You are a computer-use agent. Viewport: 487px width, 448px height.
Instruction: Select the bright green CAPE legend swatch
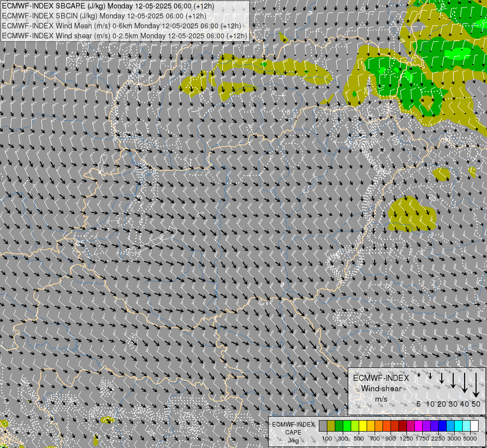point(347,426)
